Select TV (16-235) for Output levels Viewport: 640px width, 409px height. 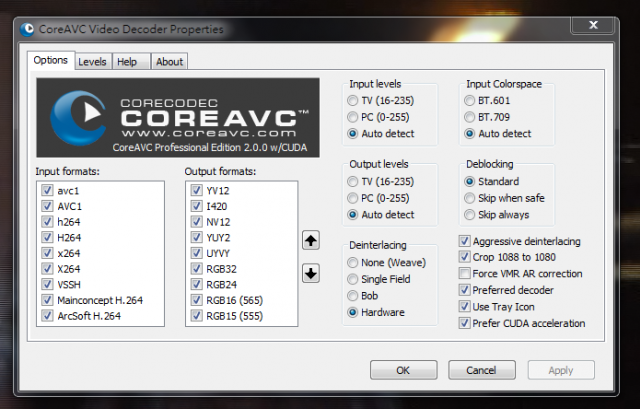click(353, 181)
